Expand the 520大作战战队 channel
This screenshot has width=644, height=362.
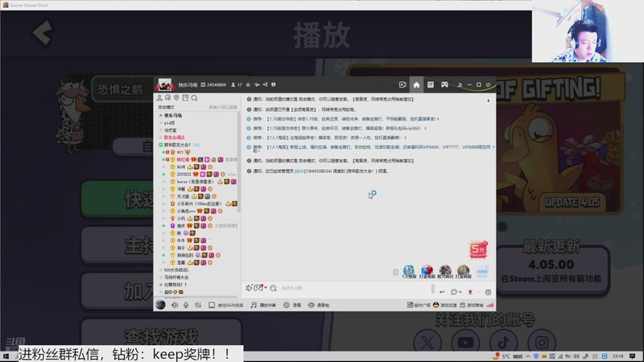tap(160, 270)
